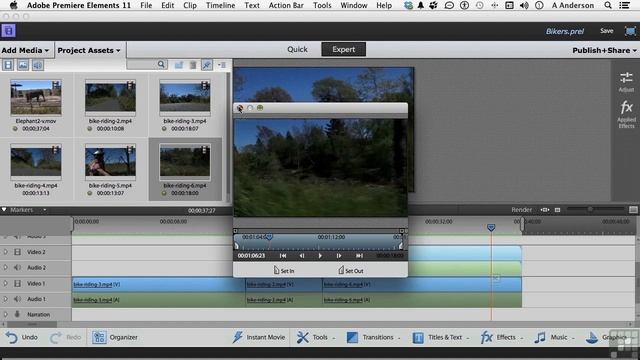Open the File menu

pyautogui.click(x=146, y=5)
